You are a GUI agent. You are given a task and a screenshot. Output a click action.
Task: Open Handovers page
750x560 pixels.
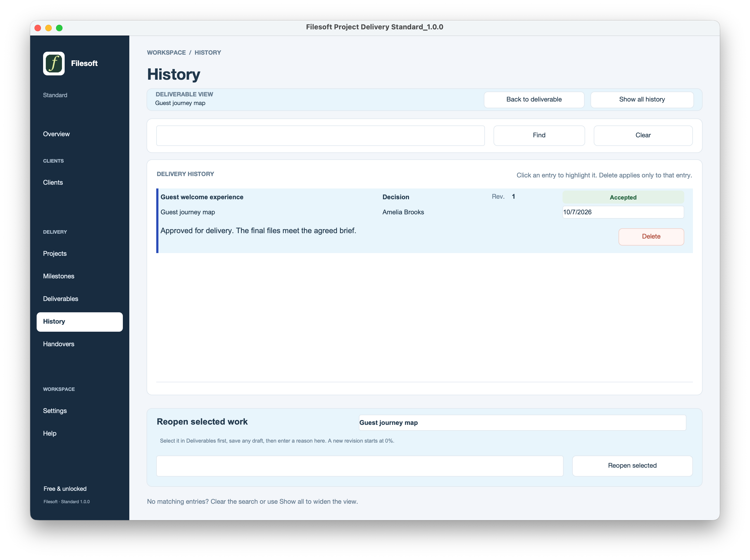pos(59,344)
